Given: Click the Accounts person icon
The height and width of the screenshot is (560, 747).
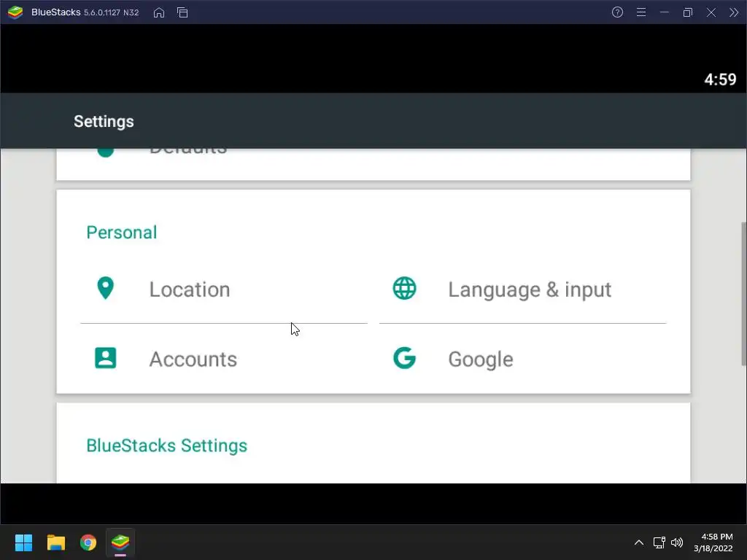Looking at the screenshot, I should (x=105, y=358).
